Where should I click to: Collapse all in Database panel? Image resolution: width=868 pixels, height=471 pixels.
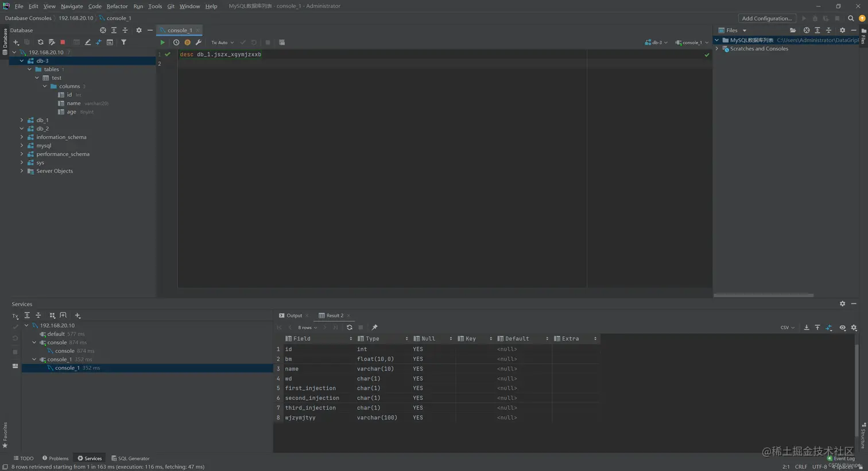pos(125,30)
